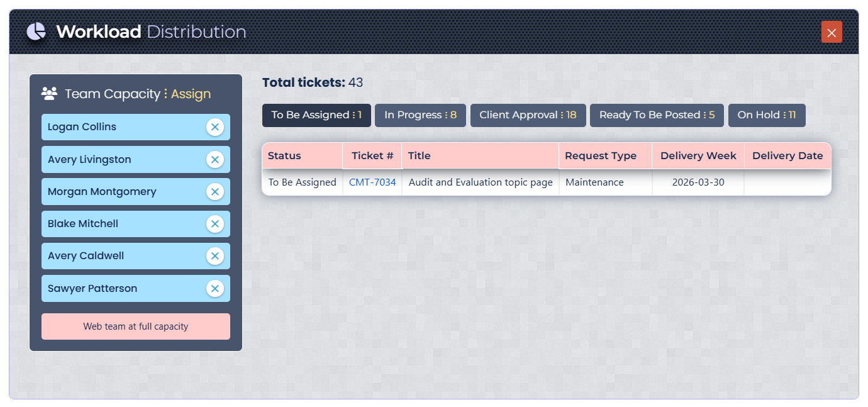Click X icon beside Avery Livingston
868x407 pixels.
pos(215,160)
